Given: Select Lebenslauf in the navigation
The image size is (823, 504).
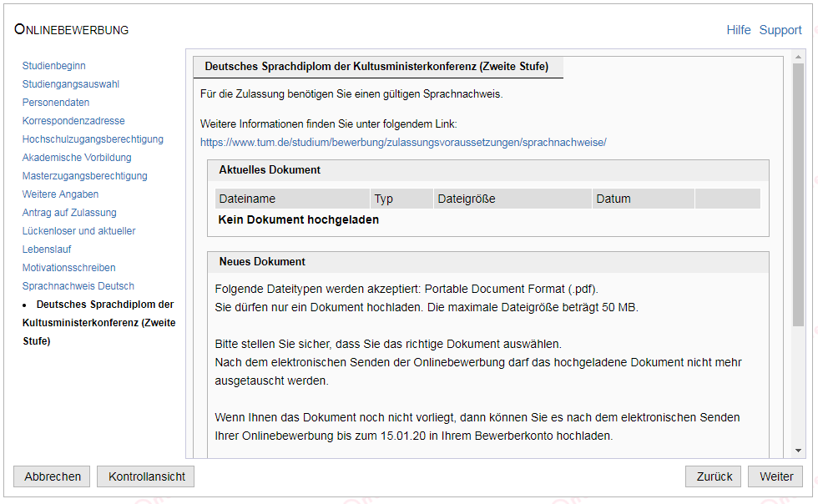Looking at the screenshot, I should tap(47, 249).
